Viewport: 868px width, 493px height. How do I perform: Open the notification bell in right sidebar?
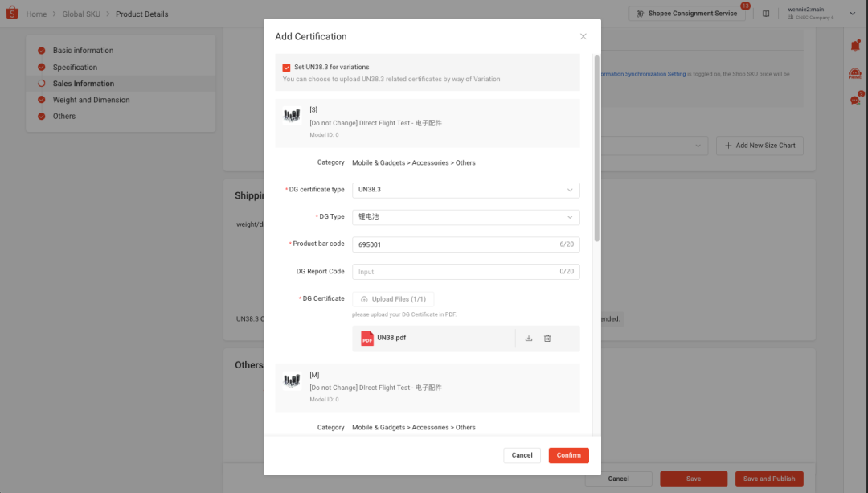click(x=855, y=46)
